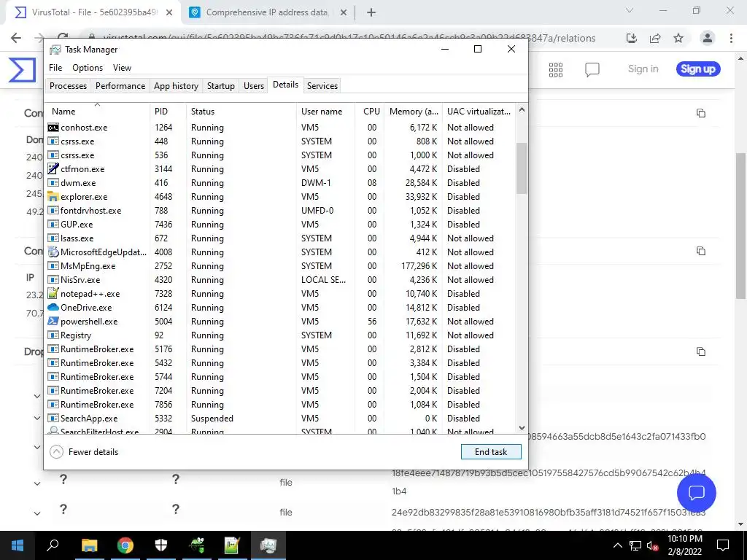This screenshot has width=747, height=560.
Task: Click Chrome's share page icon
Action: coord(655,38)
